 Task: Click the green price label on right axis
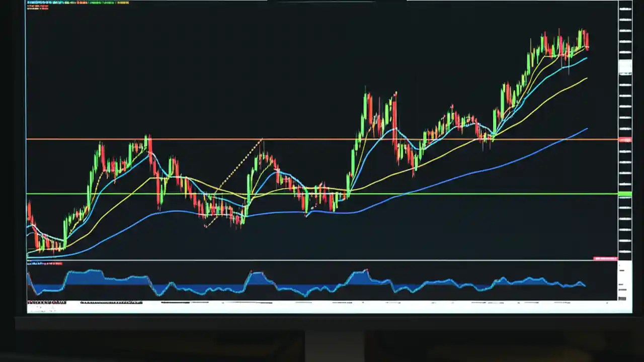click(625, 193)
